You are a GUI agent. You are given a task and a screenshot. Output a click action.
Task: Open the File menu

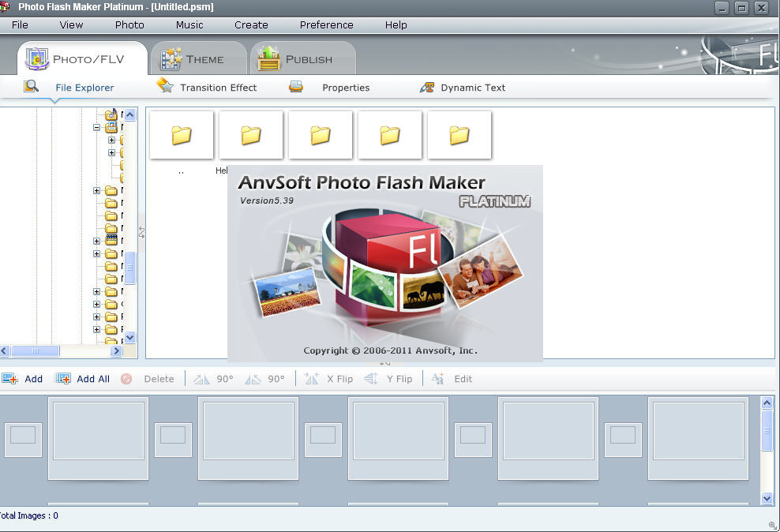click(20, 24)
